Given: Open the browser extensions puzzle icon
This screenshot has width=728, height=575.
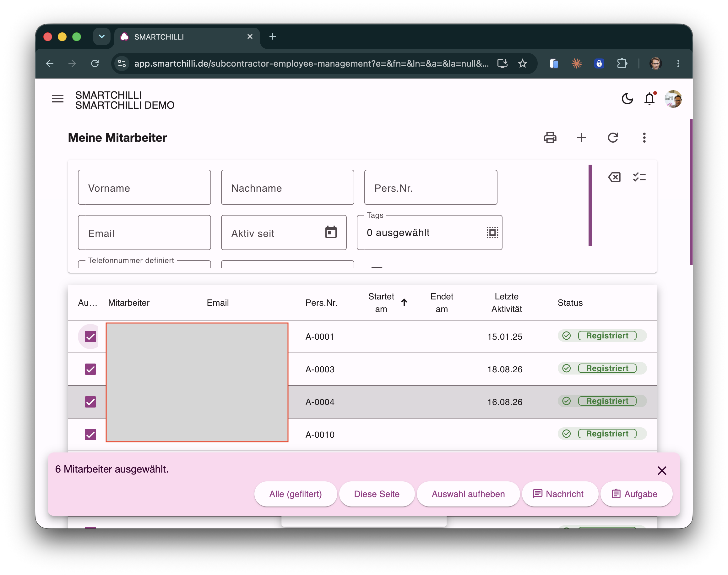Looking at the screenshot, I should [x=622, y=63].
